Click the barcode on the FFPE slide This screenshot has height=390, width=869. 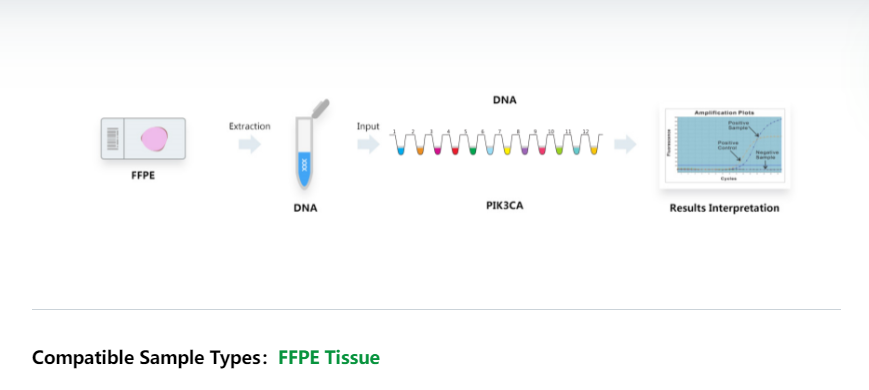(x=113, y=139)
